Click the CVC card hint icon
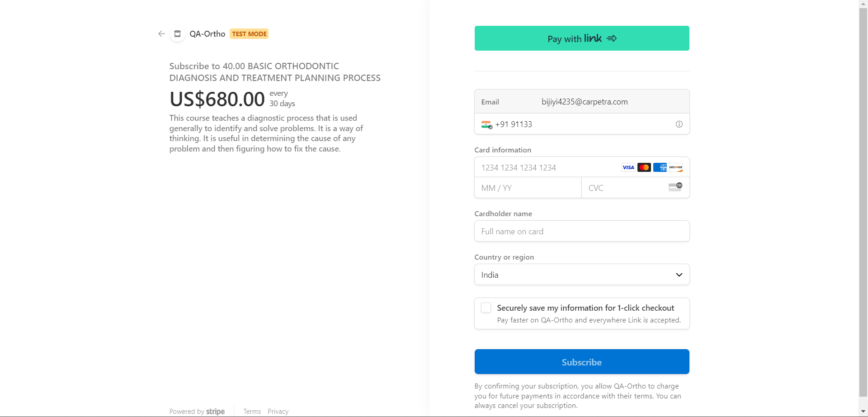The width and height of the screenshot is (868, 417). pos(675,187)
